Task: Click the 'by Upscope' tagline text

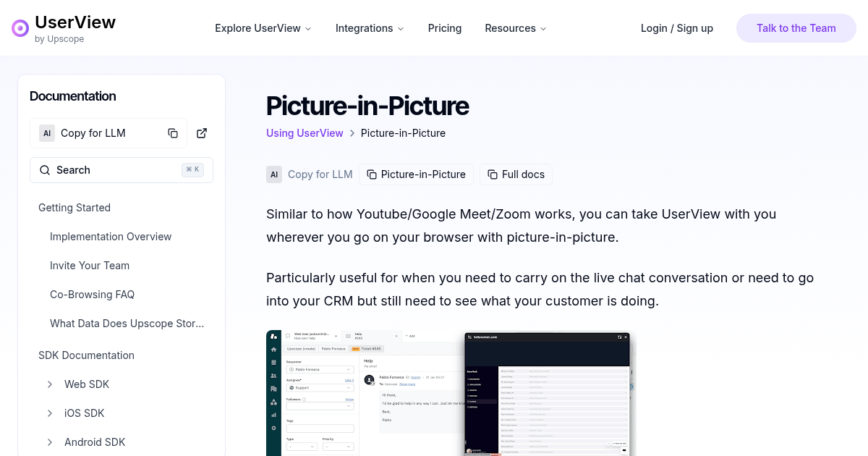Action: [59, 39]
